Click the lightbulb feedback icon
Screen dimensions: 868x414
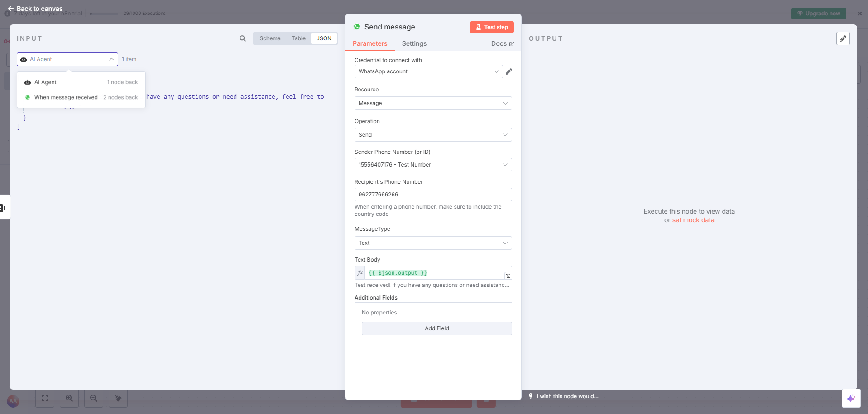pos(531,396)
